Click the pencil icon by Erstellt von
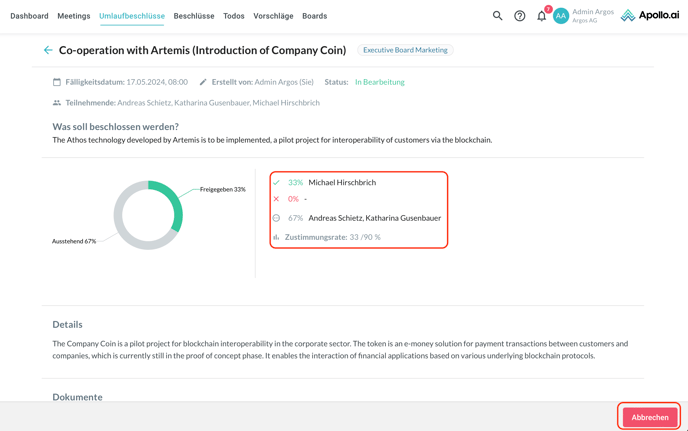Viewport: 688px width, 431px height. point(203,82)
